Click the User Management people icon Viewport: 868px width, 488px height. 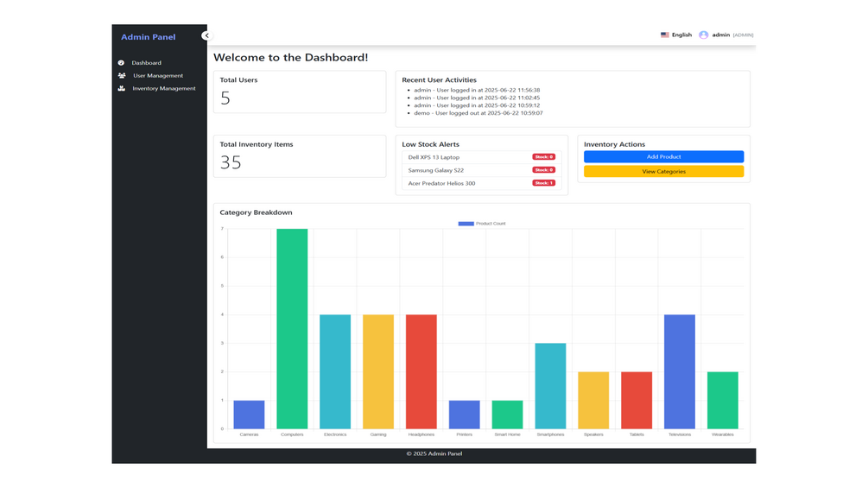(122, 75)
